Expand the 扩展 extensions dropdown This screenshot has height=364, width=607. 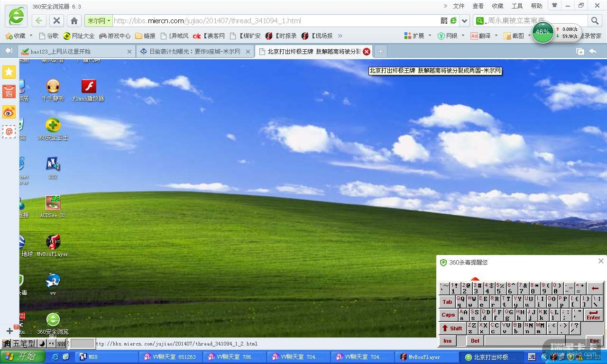click(430, 36)
